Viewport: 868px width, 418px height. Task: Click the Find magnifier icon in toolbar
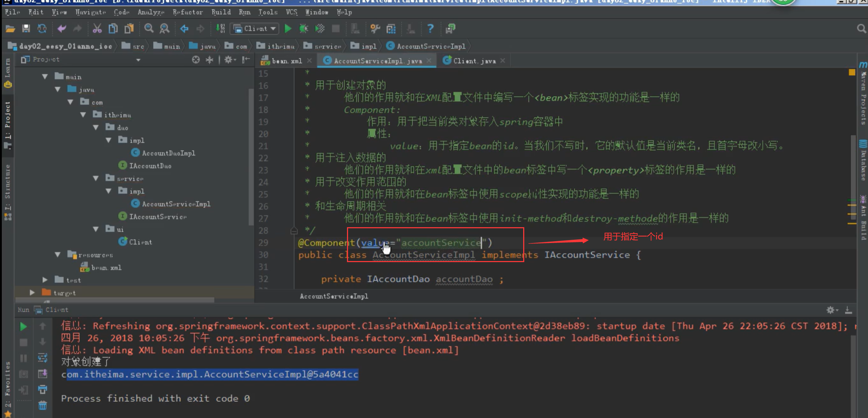tap(148, 28)
